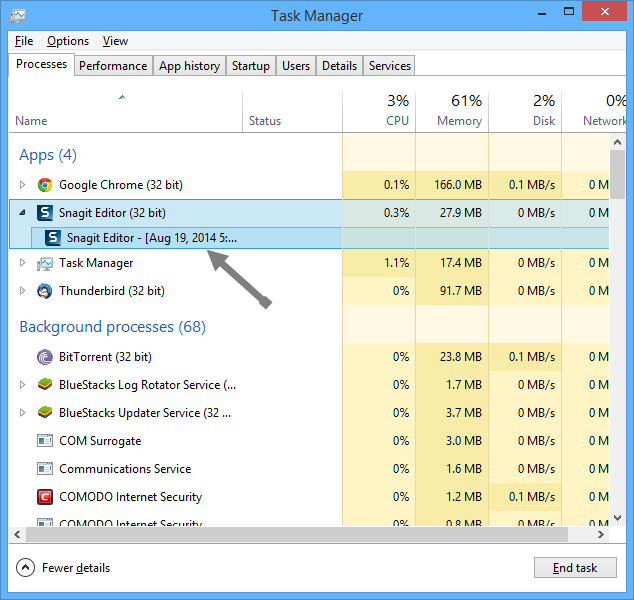634x600 pixels.
Task: Open the View menu
Action: tap(115, 41)
